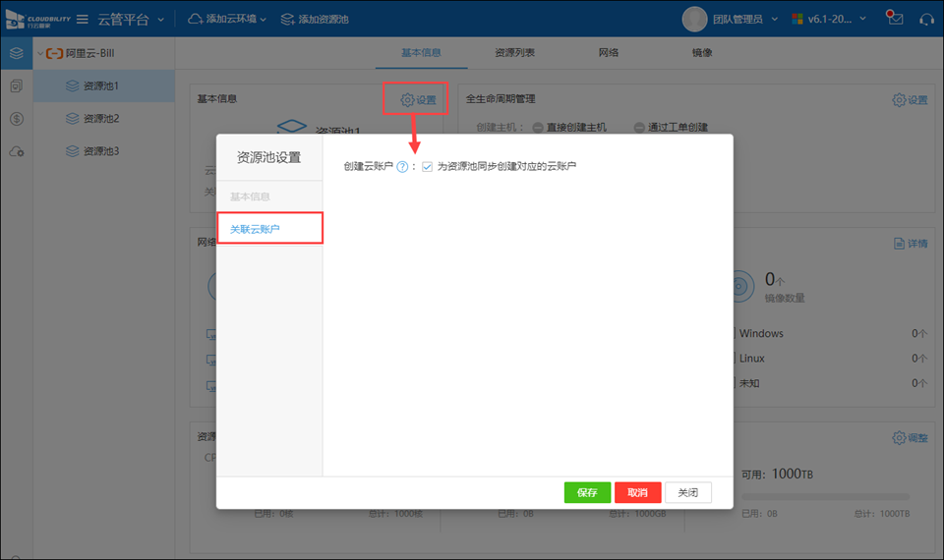Click the red 取消 button
Screen dimensions: 944x560
pyautogui.click(x=637, y=492)
